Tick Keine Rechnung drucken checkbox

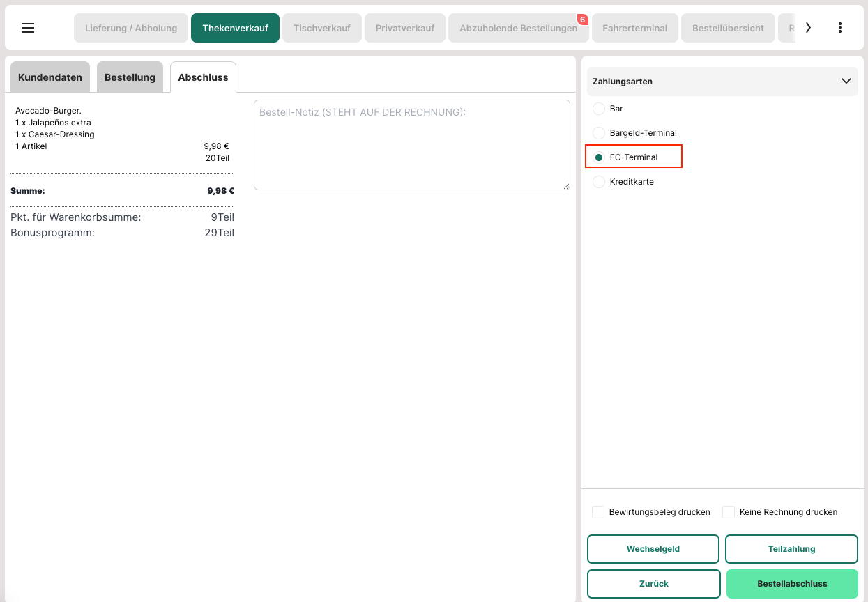(729, 512)
